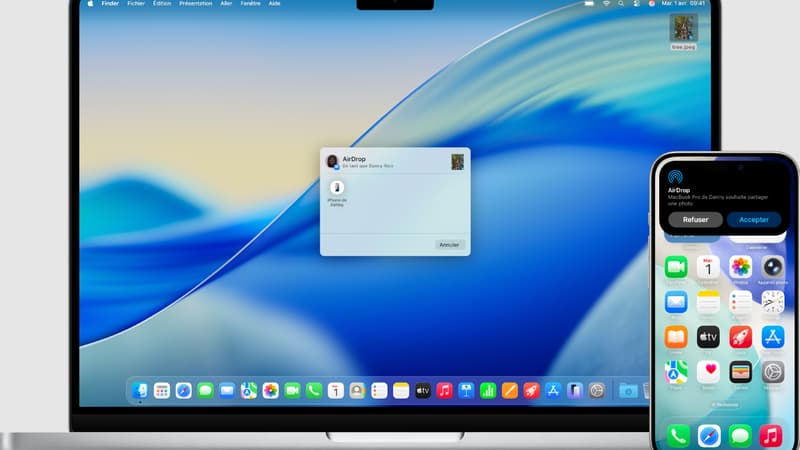The height and width of the screenshot is (450, 800).
Task: Select iPhone de Ashley AirDrop recipient
Action: [337, 188]
